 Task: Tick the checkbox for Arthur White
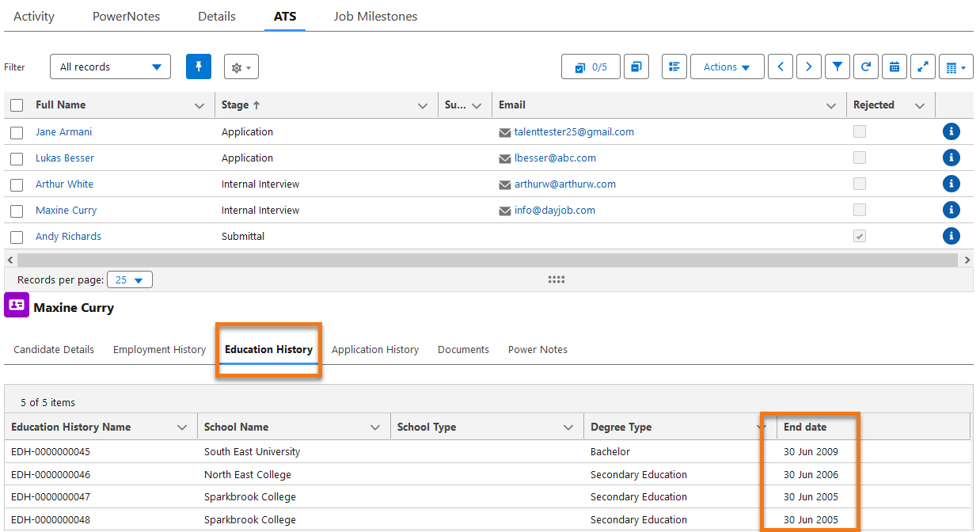[17, 184]
